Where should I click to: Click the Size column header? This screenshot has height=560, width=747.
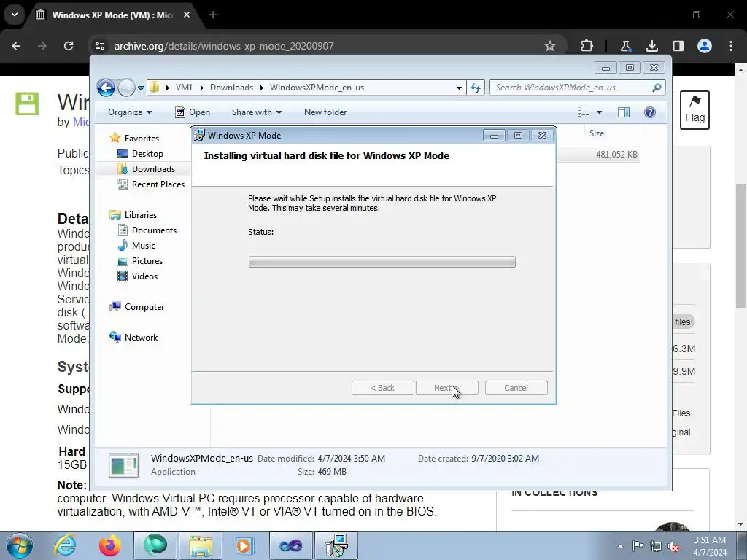pos(597,133)
